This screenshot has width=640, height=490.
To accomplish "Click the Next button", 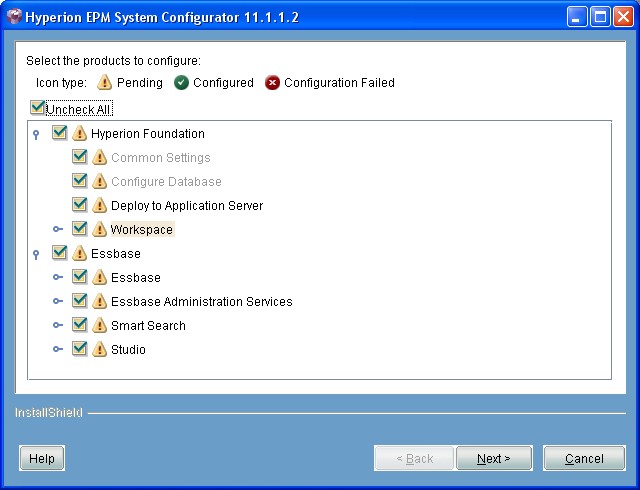I will click(x=493, y=459).
